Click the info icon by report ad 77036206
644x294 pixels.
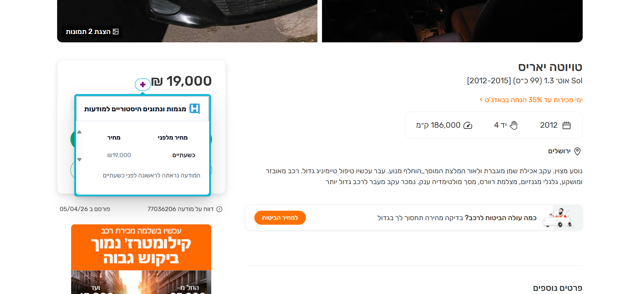(219, 209)
